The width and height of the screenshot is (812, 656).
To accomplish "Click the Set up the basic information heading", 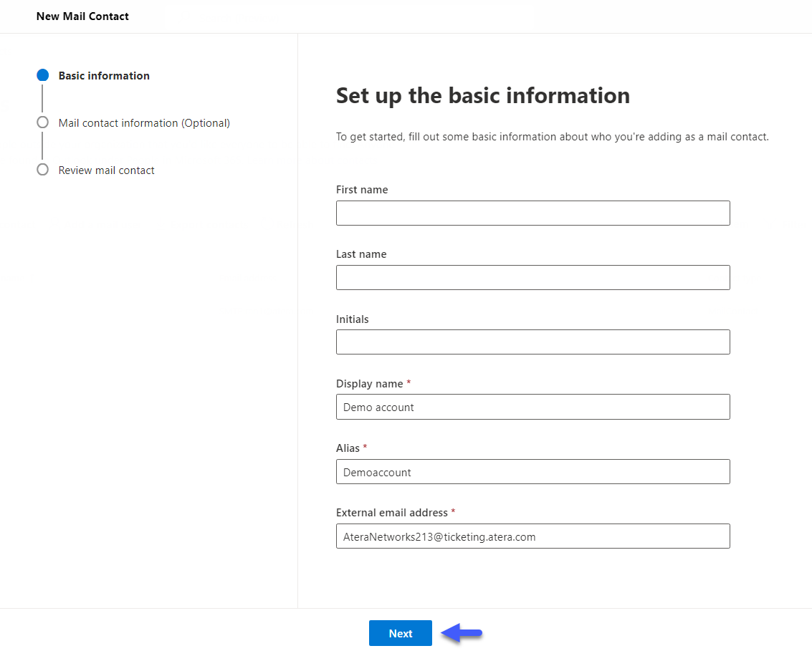I will point(482,95).
